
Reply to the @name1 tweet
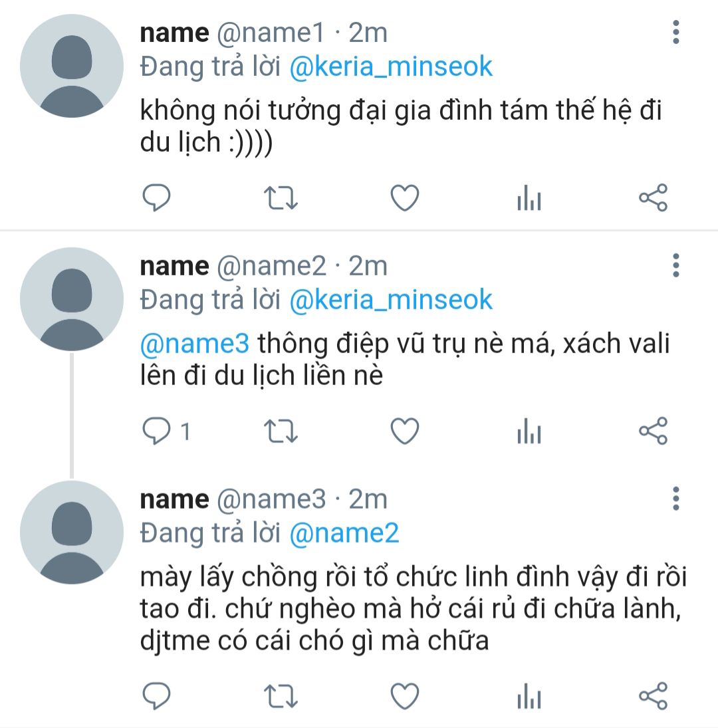157,198
